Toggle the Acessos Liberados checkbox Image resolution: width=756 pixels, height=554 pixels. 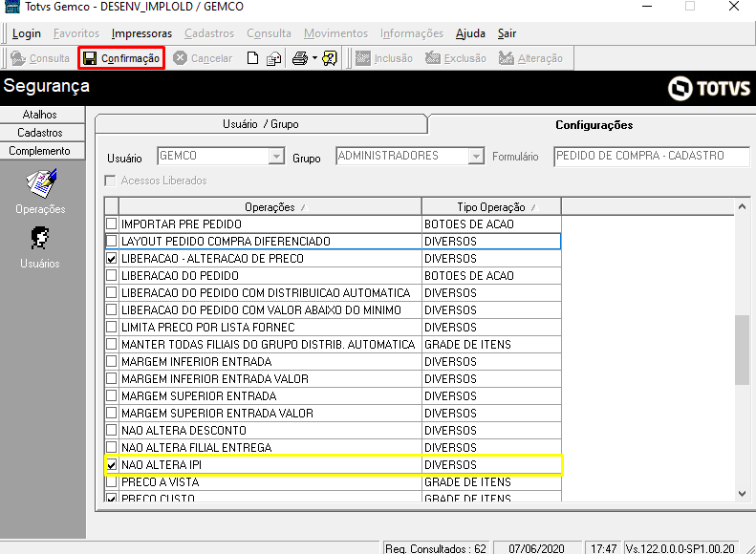[x=111, y=181]
